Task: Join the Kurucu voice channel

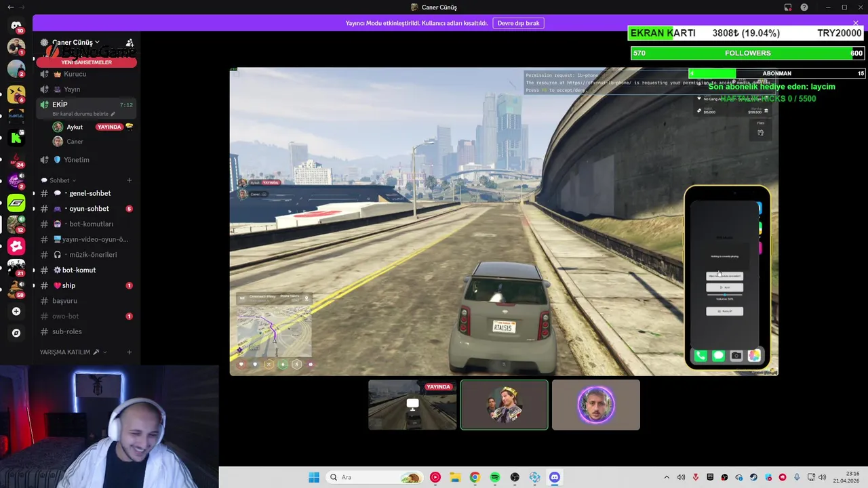Action: pyautogui.click(x=87, y=74)
